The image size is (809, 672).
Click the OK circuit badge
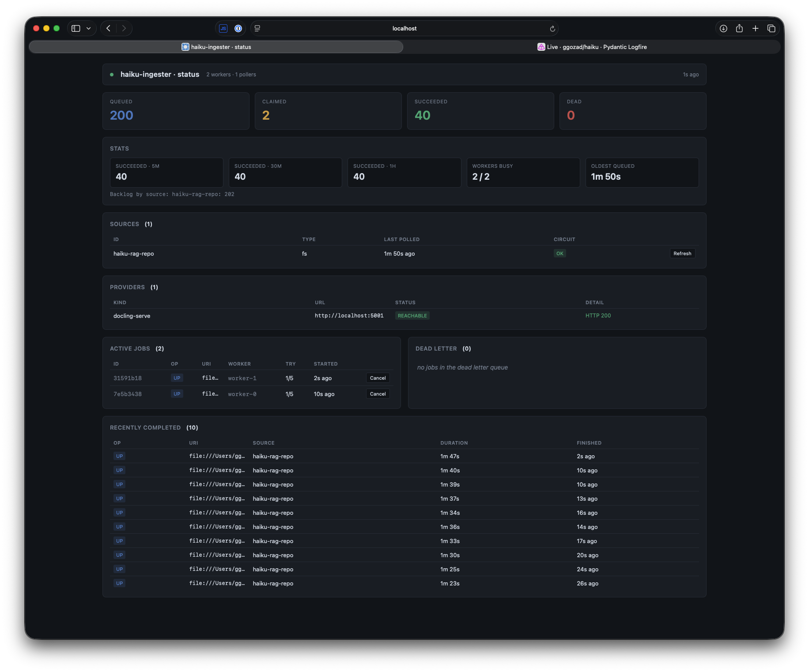point(559,253)
